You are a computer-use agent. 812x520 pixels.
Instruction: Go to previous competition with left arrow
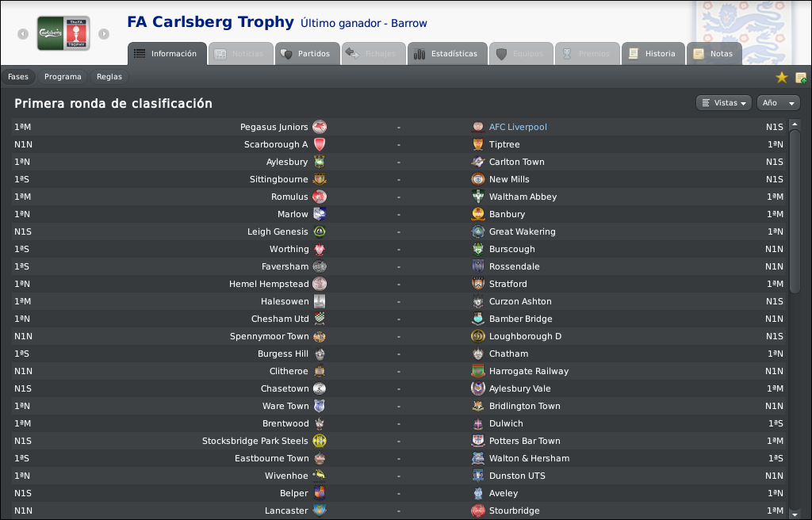click(23, 33)
